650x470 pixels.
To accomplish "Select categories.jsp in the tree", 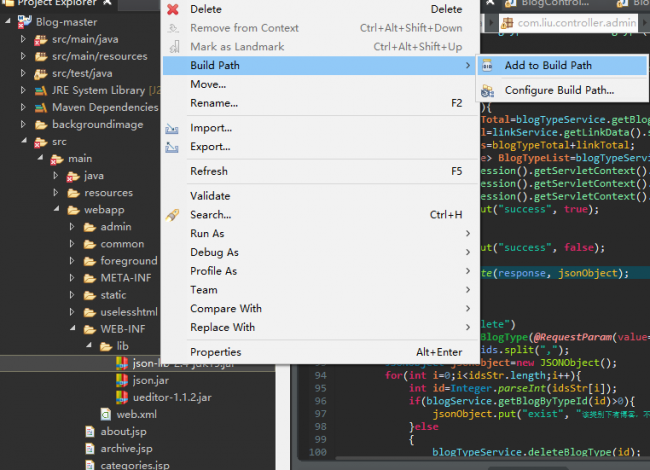I will pos(135,465).
